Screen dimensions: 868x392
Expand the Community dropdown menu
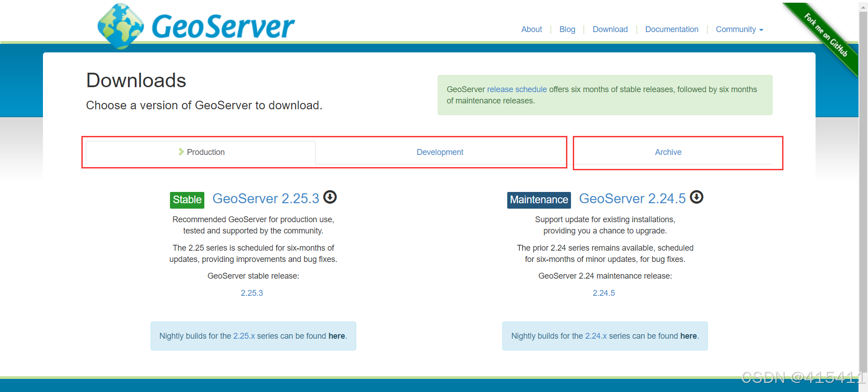(739, 29)
